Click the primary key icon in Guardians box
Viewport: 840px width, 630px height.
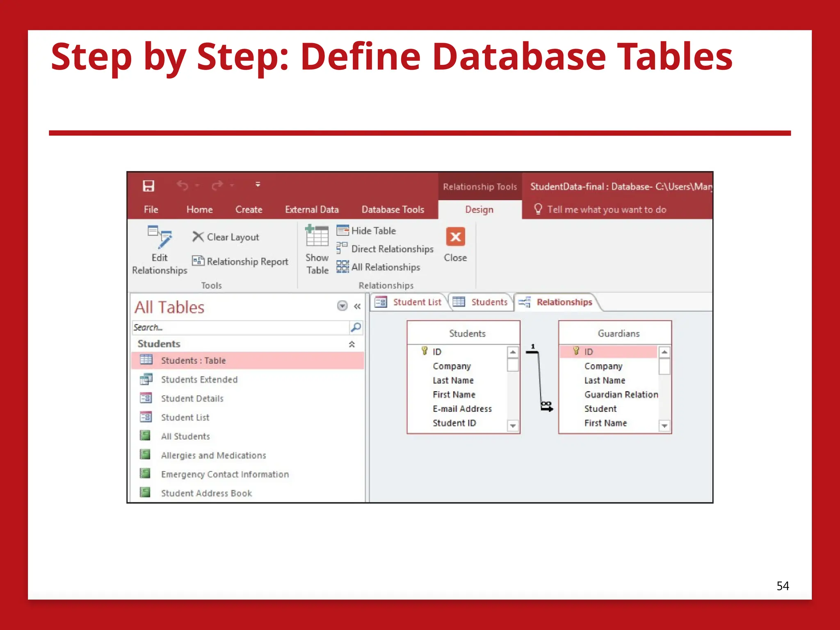(576, 351)
